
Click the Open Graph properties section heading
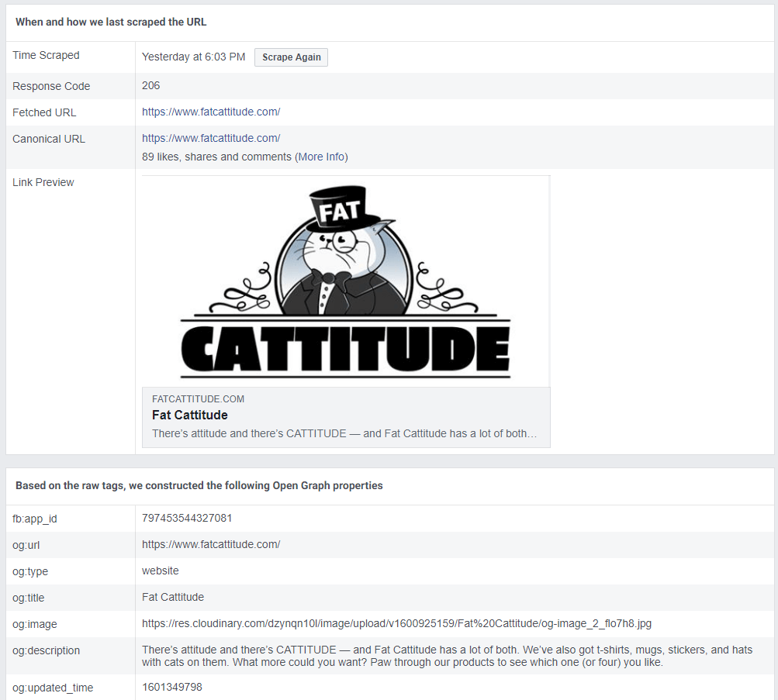199,485
